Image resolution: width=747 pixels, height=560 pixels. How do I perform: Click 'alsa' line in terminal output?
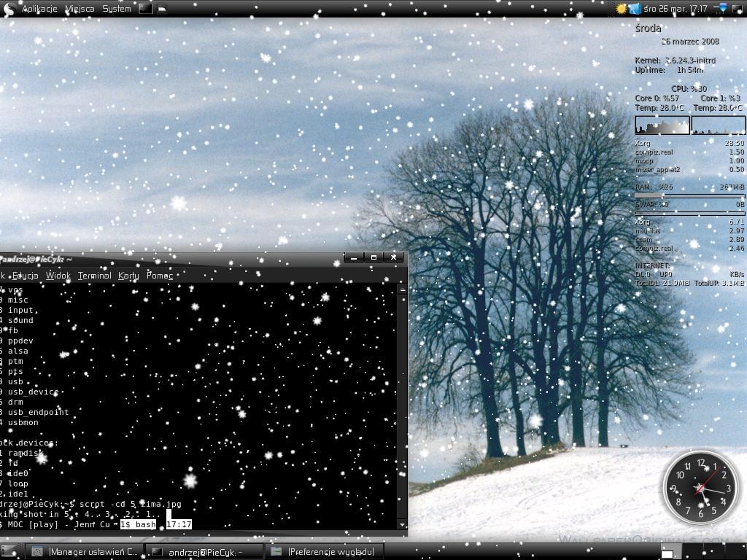click(18, 351)
